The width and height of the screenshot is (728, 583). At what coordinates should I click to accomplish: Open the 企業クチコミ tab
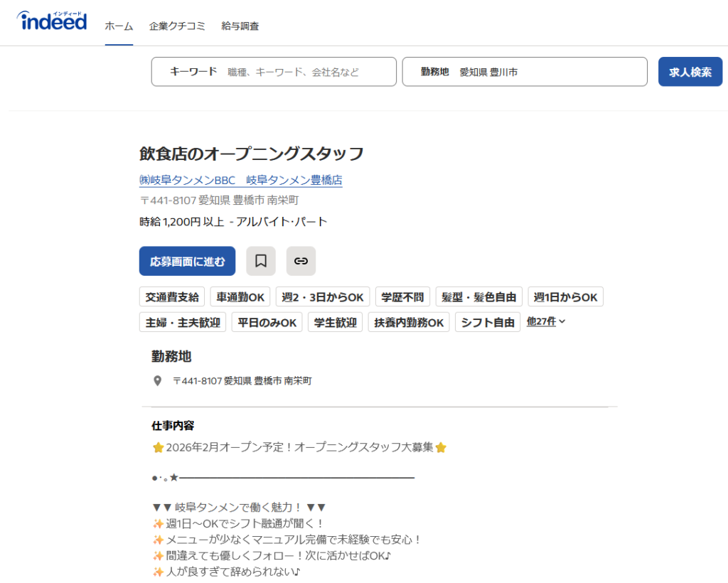[177, 26]
